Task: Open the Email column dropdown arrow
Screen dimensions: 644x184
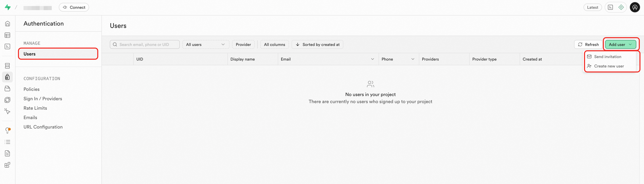Action: pos(372,59)
